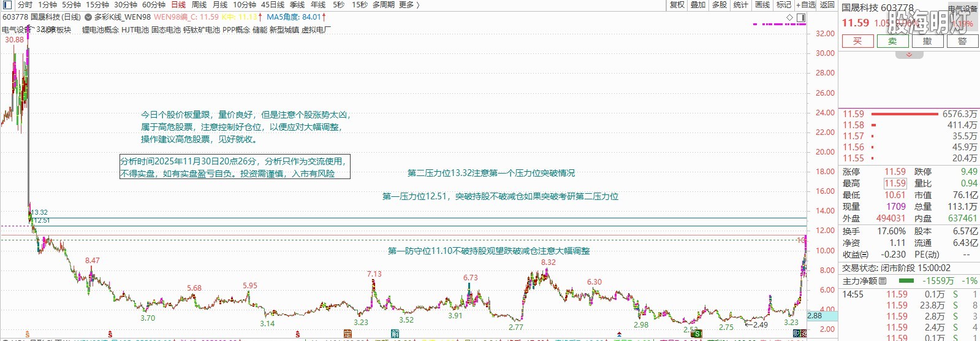Open 钙钛矿电池 concept tag
Viewport: 980px width, 341px height.
pyautogui.click(x=202, y=29)
